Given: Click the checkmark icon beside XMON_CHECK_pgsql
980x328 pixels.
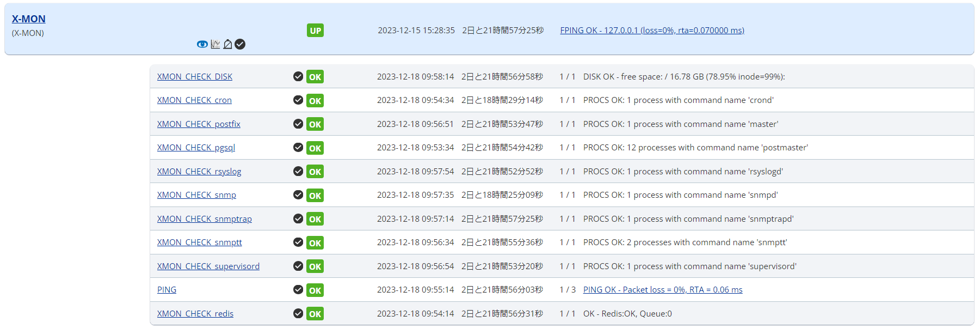Looking at the screenshot, I should pyautogui.click(x=298, y=147).
